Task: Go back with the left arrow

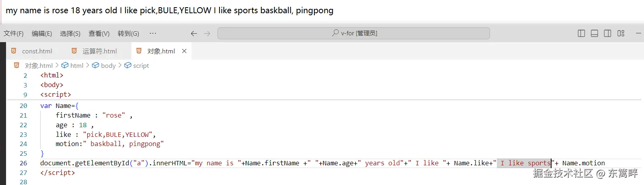Action: point(194,33)
